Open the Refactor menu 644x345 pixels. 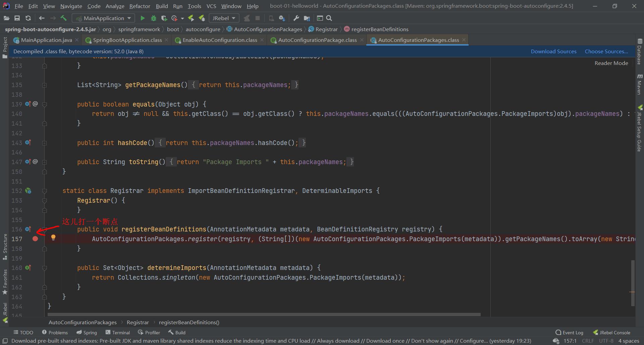pos(140,6)
